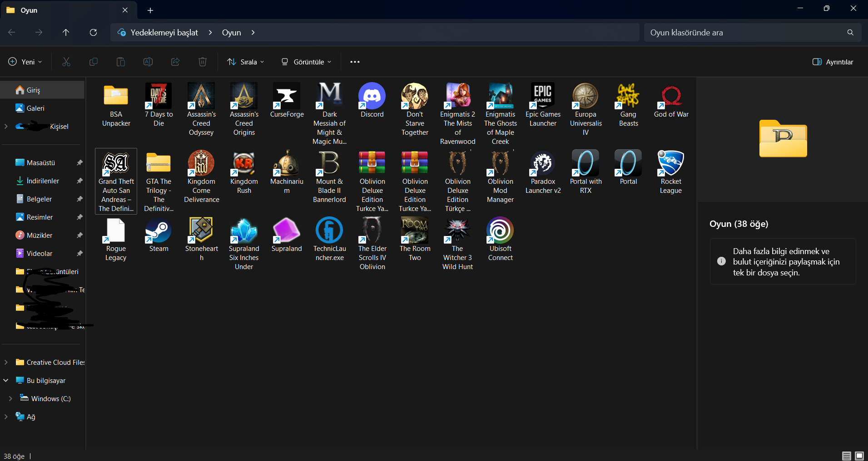Switch to the Oyun tab
The height and width of the screenshot is (461, 868).
pos(68,10)
